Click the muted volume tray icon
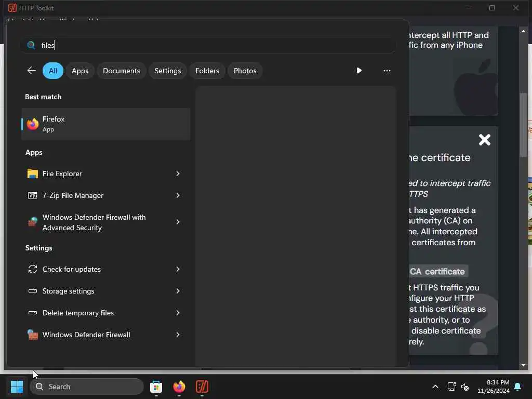The image size is (532, 399). (x=465, y=387)
